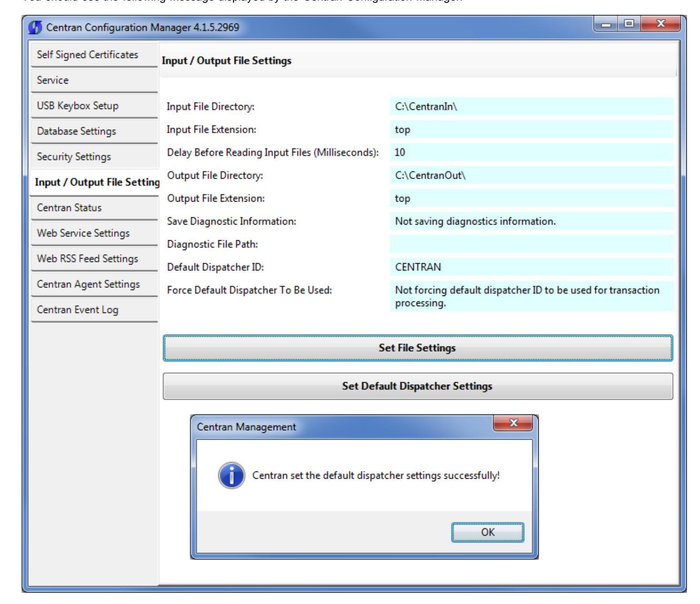Click the Default Dispatcher ID value CENTRAN

pyautogui.click(x=532, y=267)
